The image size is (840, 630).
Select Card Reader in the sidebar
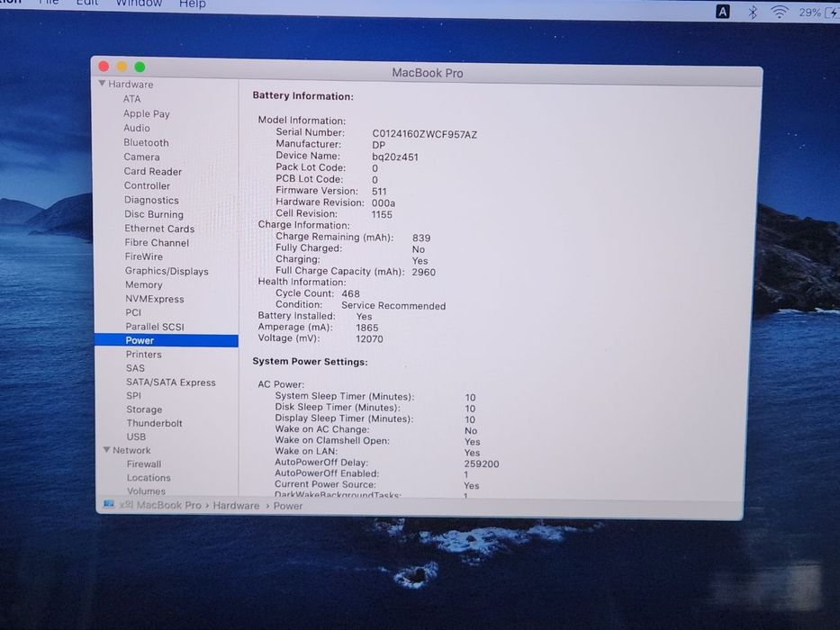pos(153,171)
